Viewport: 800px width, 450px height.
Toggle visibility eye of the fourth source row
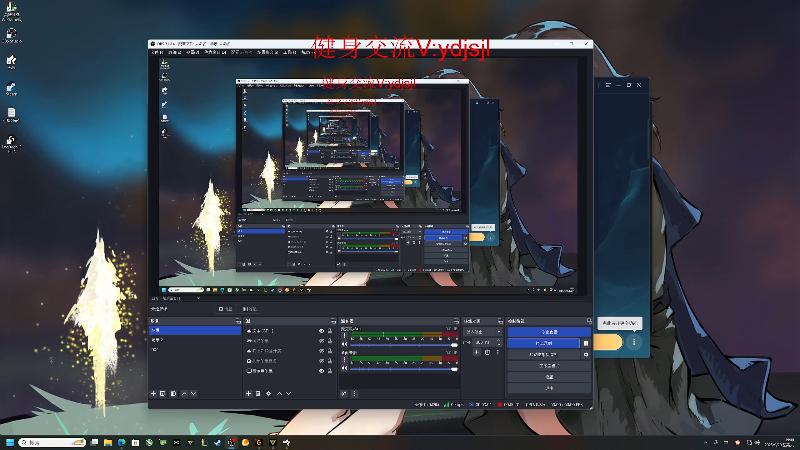pyautogui.click(x=321, y=361)
